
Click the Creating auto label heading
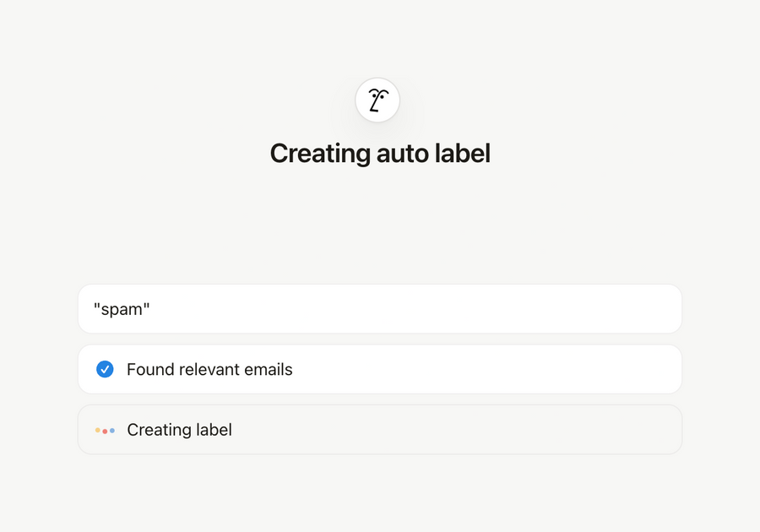380,153
